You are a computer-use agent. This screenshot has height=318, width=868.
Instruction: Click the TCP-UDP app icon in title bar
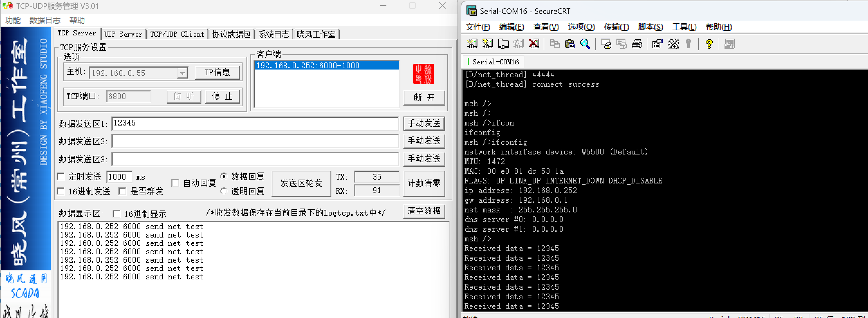[7, 6]
